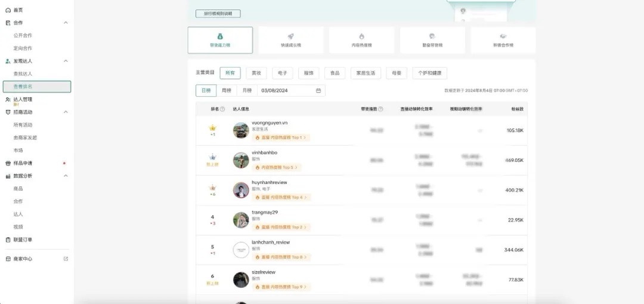Expand the Top 2 badge arrow for trangmay29
Image resolution: width=644 pixels, height=304 pixels.
click(x=305, y=227)
